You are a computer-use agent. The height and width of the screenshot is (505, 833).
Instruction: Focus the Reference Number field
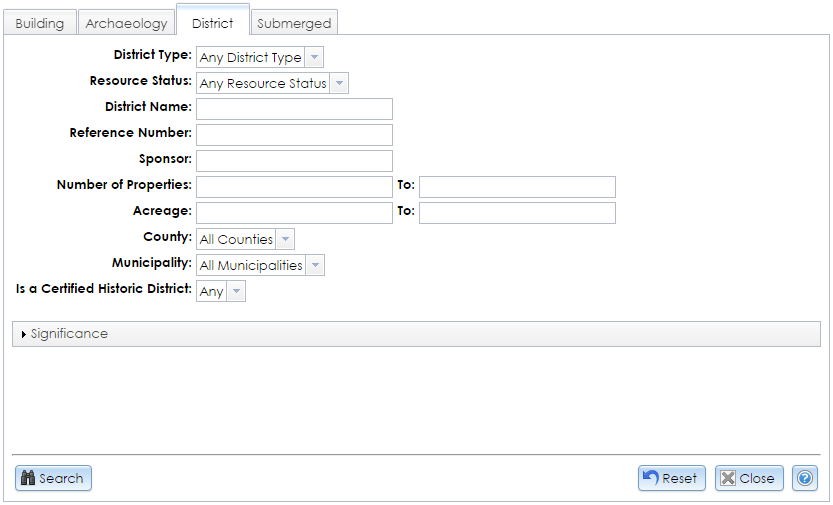coord(294,135)
